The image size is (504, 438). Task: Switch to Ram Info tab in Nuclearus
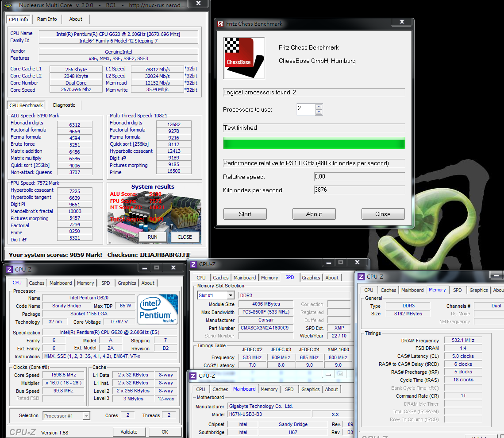(x=47, y=19)
